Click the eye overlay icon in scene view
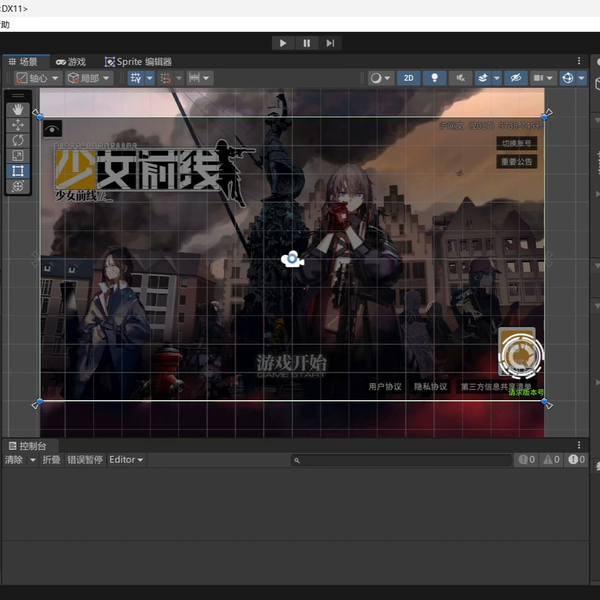Image resolution: width=600 pixels, height=600 pixels. click(x=52, y=129)
